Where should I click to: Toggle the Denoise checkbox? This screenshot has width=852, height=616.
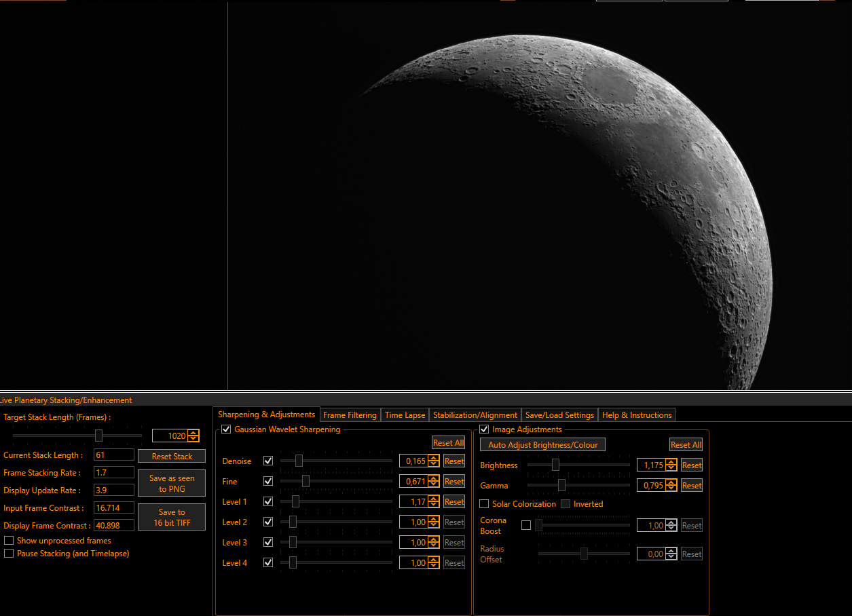tap(268, 461)
